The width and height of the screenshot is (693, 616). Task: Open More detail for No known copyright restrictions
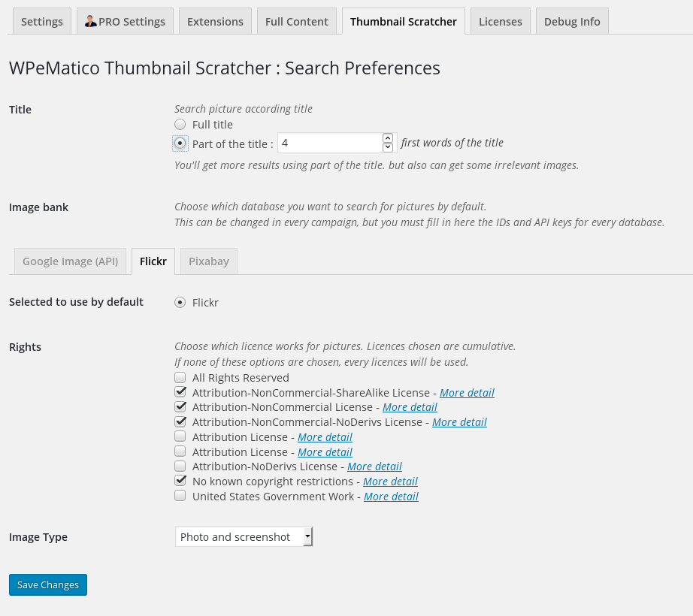coord(391,482)
